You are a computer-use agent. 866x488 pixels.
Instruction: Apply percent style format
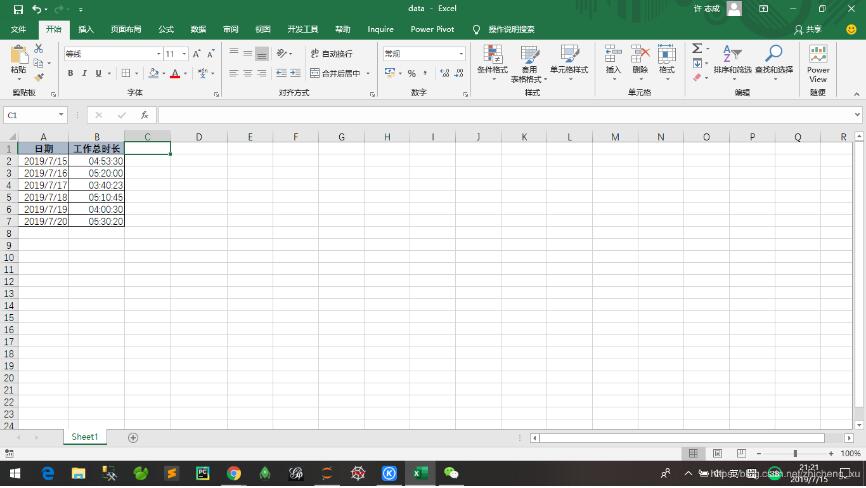411,73
